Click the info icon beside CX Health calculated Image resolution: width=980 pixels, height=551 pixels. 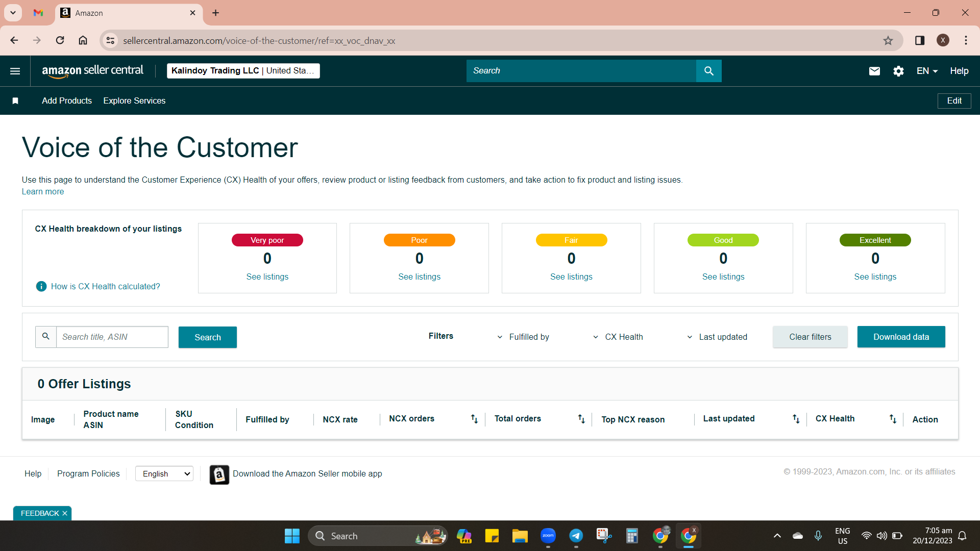(x=41, y=287)
